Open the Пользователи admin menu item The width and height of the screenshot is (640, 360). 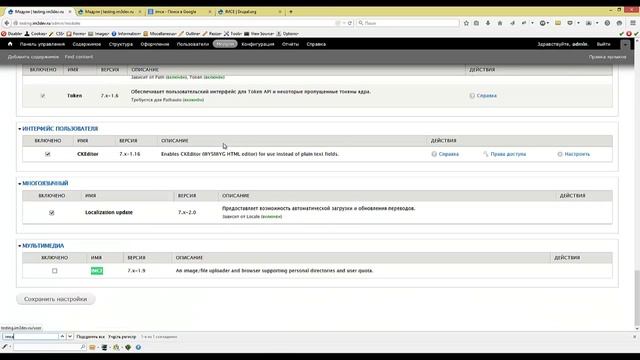coord(193,44)
